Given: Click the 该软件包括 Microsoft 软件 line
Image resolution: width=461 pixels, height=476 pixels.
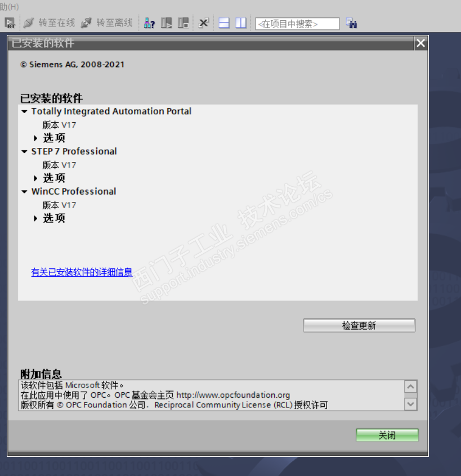Looking at the screenshot, I should [72, 385].
